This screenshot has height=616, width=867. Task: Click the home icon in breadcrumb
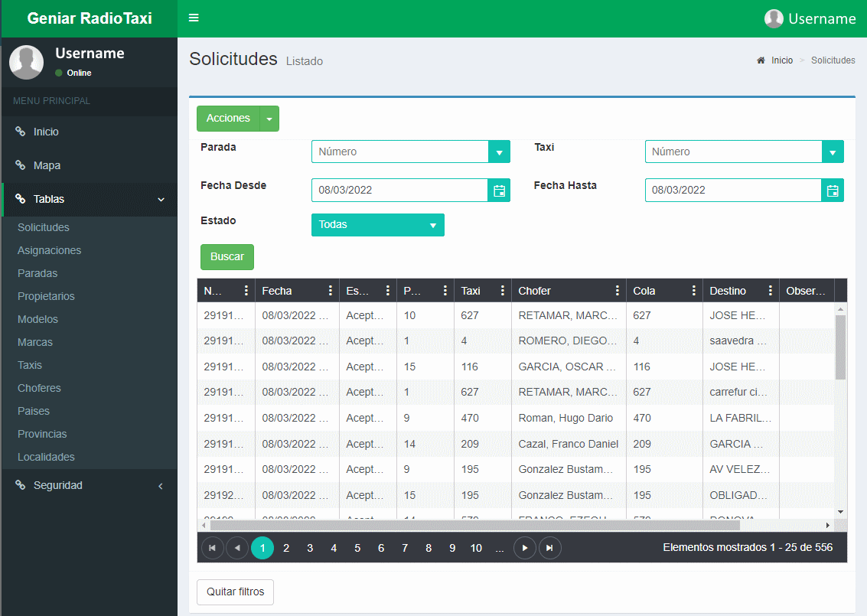[761, 60]
